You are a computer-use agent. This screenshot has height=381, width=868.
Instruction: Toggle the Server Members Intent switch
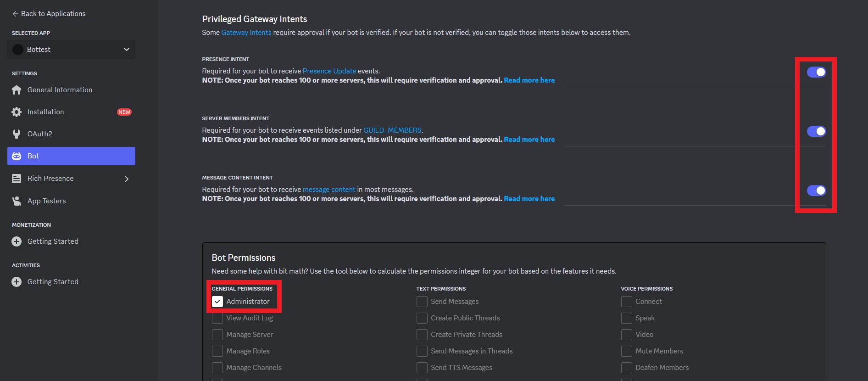click(x=816, y=131)
